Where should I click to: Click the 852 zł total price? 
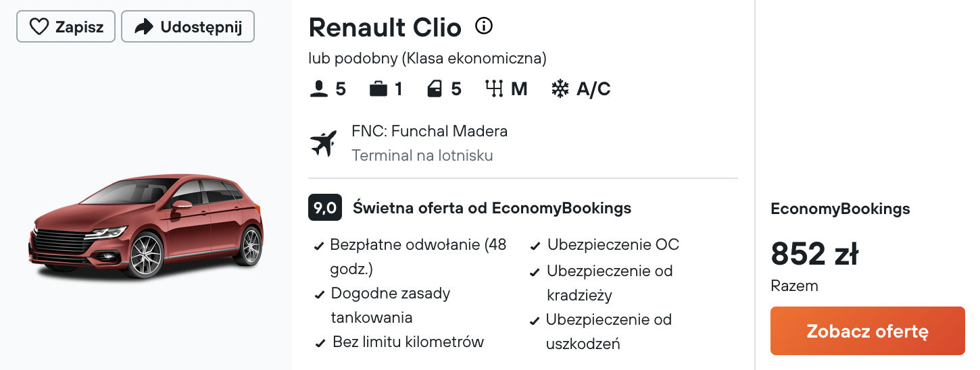click(x=814, y=254)
